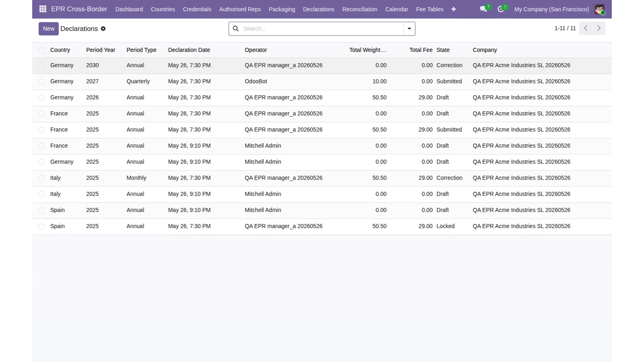This screenshot has height=362, width=644.
Task: Open the Germany 2030 Correction record
Action: pos(322,65)
